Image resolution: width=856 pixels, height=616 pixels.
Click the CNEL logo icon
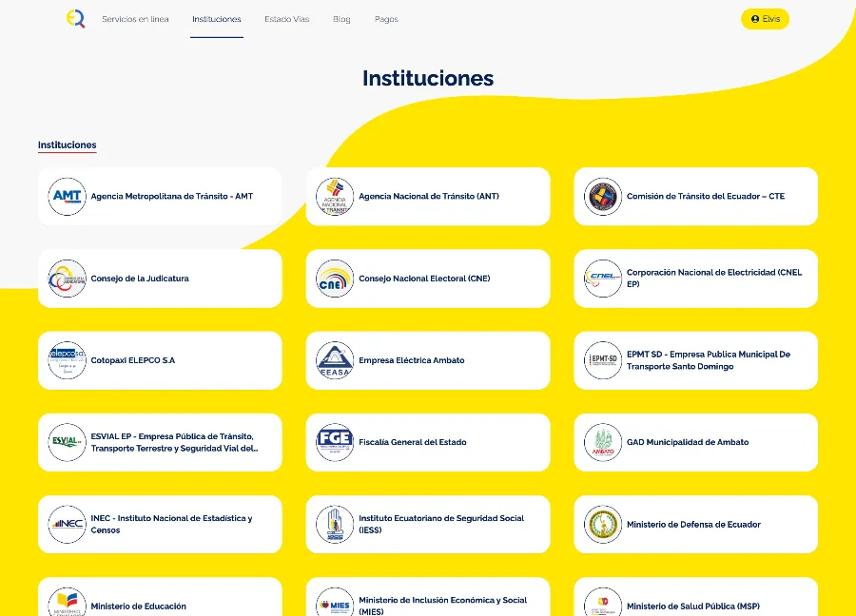[603, 279]
